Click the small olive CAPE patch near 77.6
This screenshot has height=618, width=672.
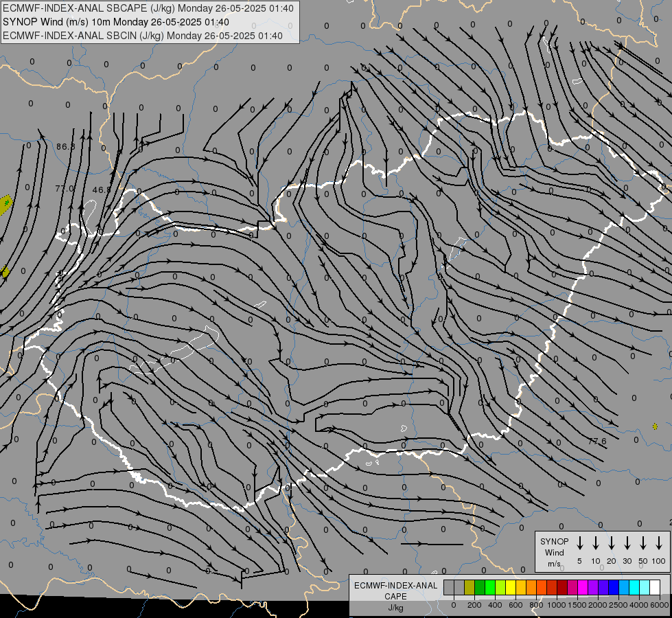click(x=655, y=426)
